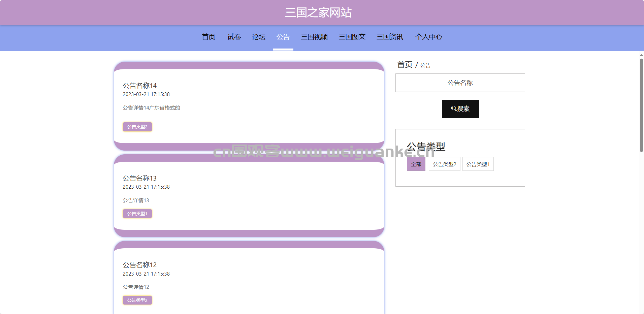Viewport: 644px width, 314px height.
Task: Open 个人中心 from the navigation bar
Action: click(428, 37)
